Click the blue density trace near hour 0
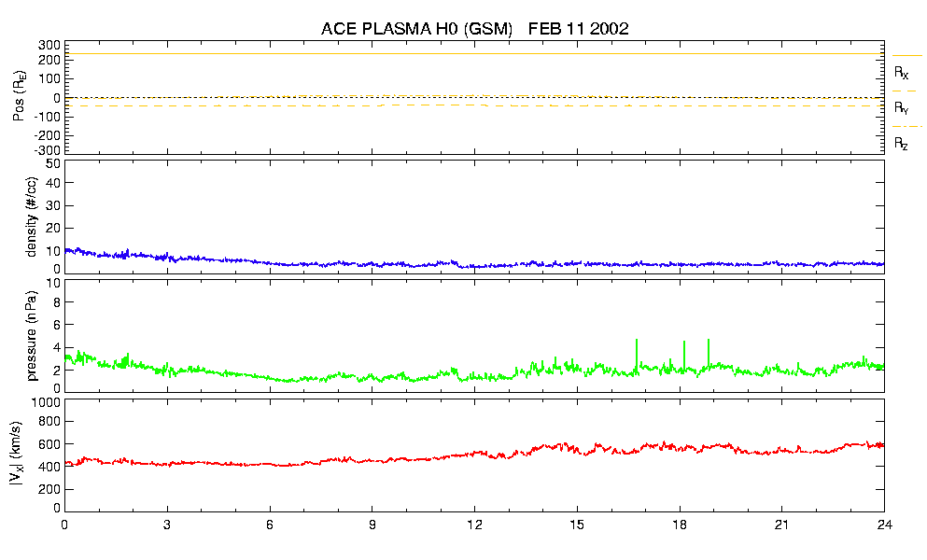The width and height of the screenshot is (927, 560). (x=74, y=251)
